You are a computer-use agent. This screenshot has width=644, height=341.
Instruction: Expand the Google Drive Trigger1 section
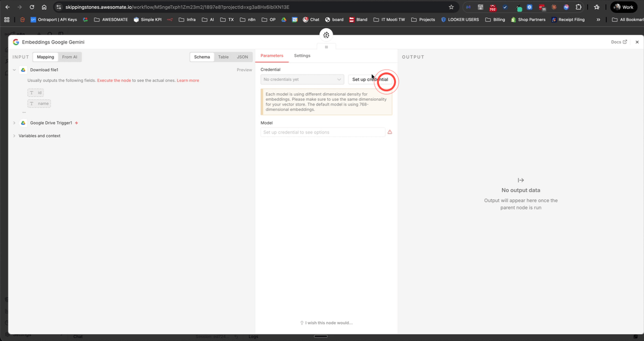[x=14, y=123]
